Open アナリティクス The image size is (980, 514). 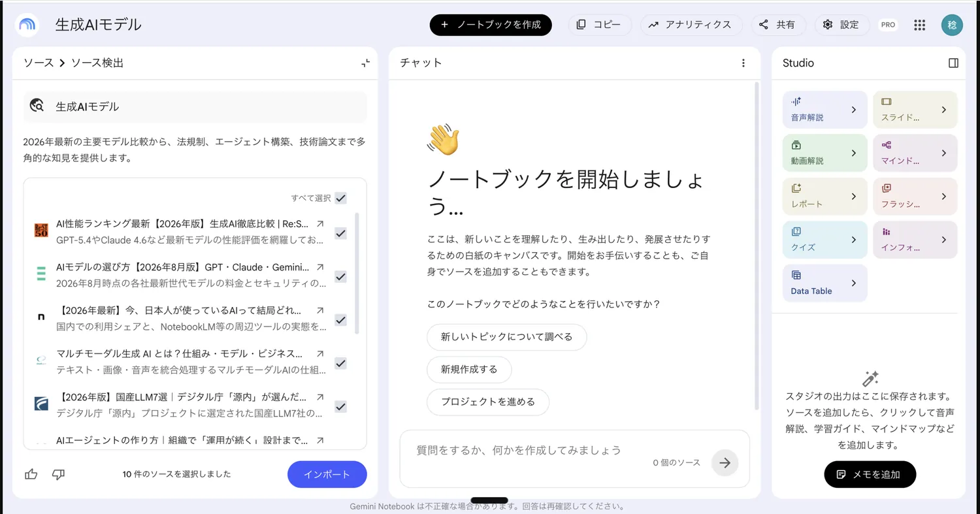point(691,25)
